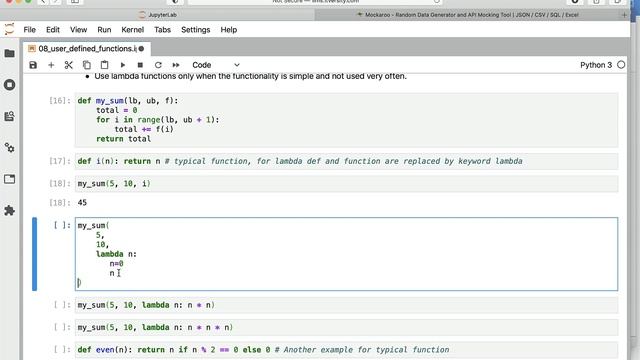Show Open Tabs sidebar icon
The width and height of the screenshot is (640, 360).
click(9, 179)
